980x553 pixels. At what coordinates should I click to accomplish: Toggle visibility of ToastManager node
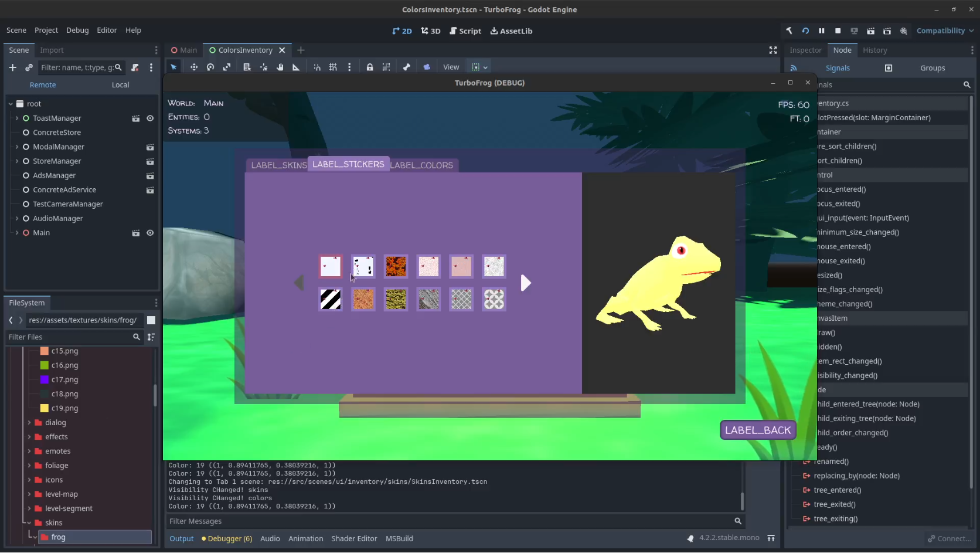pyautogui.click(x=150, y=118)
